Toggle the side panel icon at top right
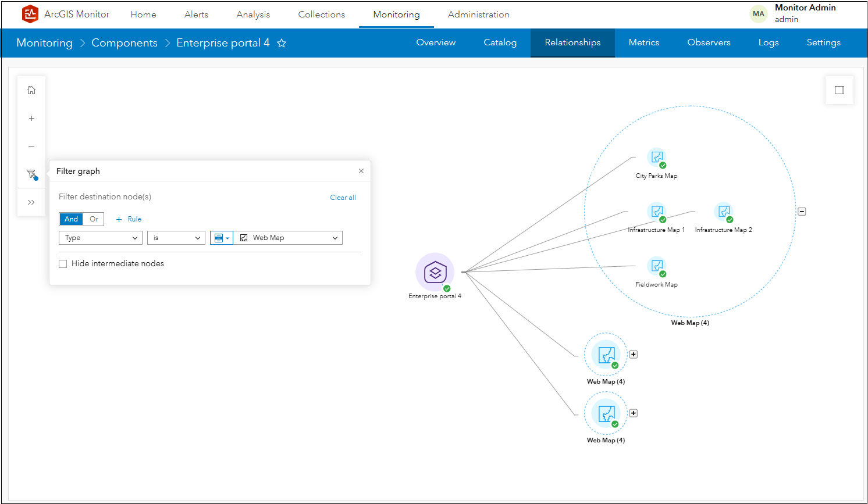 [x=839, y=90]
